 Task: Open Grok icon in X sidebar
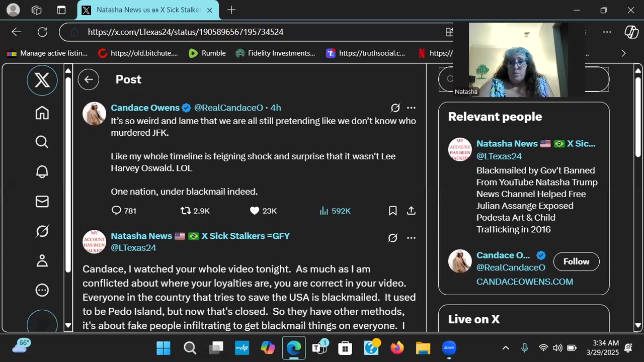click(x=42, y=231)
